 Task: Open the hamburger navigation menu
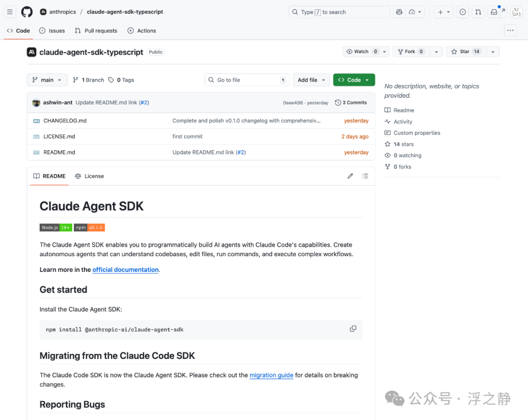point(10,12)
